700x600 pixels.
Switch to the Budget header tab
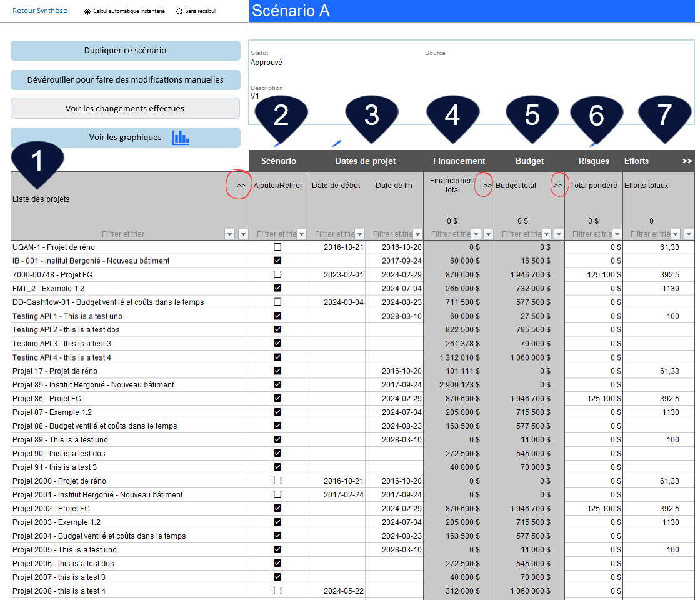[x=529, y=161]
